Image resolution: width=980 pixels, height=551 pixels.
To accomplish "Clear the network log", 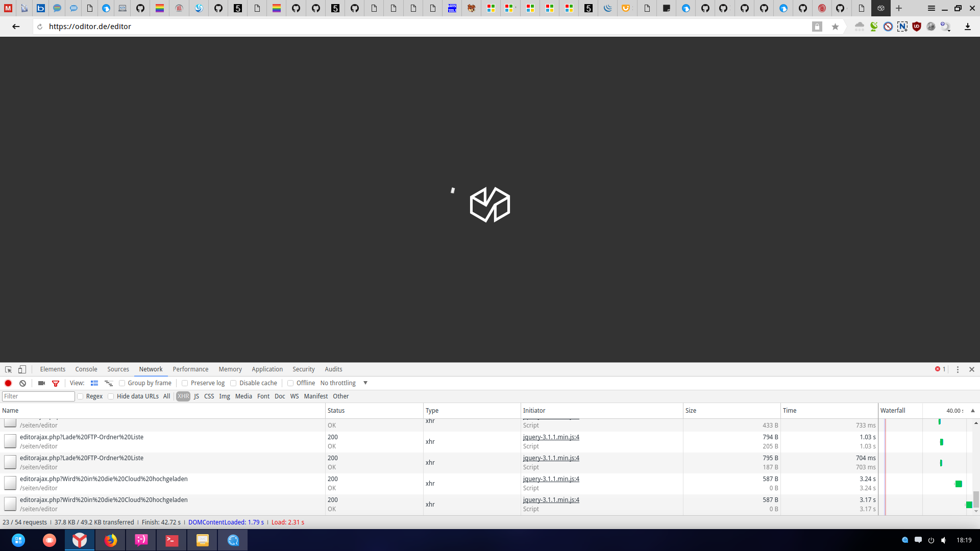I will point(22,383).
